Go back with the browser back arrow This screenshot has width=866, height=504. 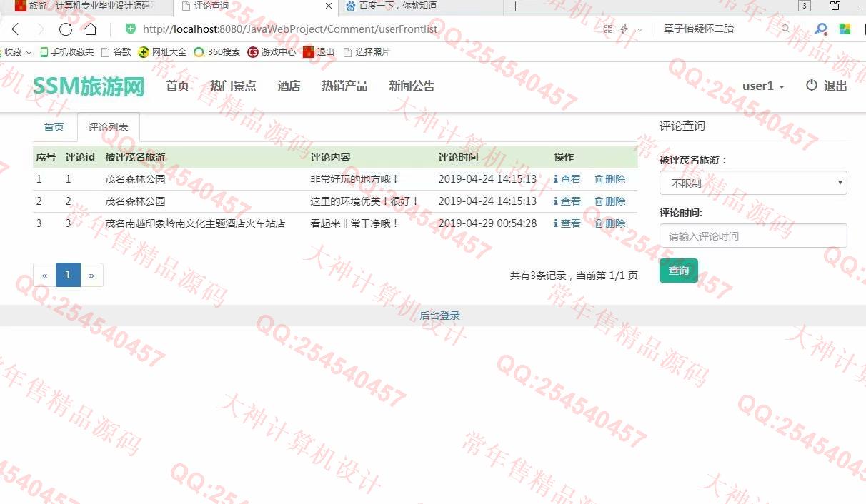coord(15,29)
